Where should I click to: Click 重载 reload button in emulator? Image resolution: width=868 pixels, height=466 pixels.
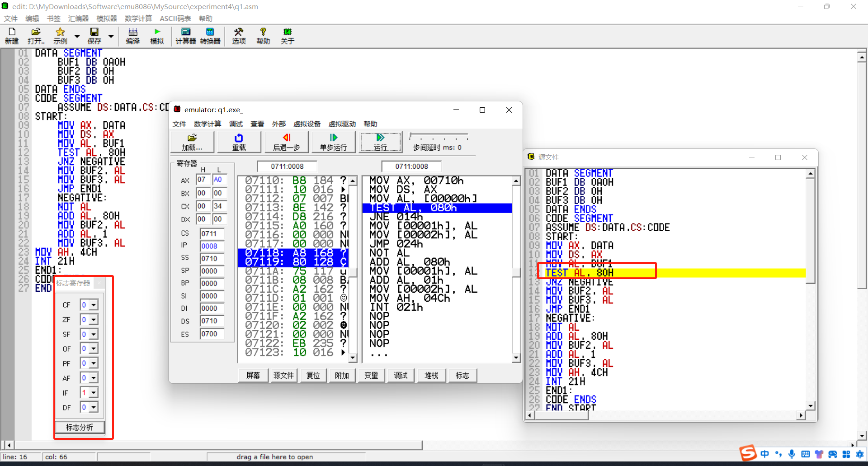[239, 142]
